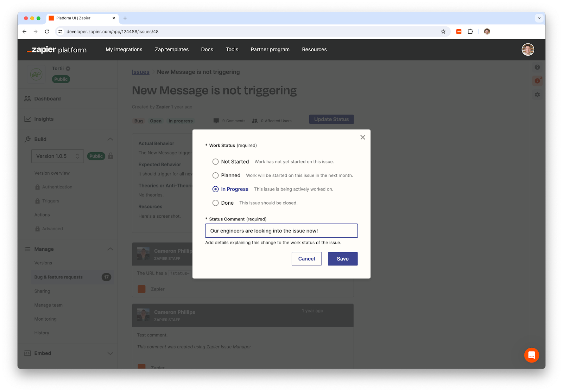Click the Manage list icon
The image size is (563, 392).
(27, 249)
